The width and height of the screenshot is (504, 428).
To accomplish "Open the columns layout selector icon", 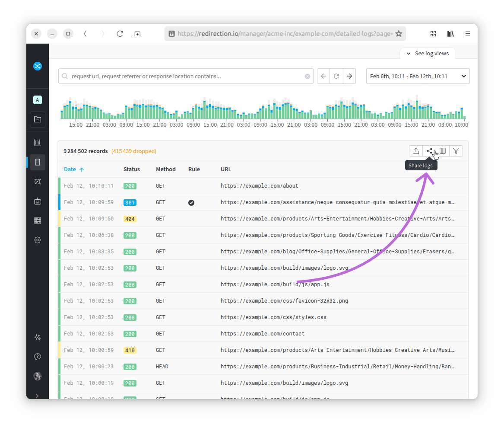I will click(x=443, y=151).
